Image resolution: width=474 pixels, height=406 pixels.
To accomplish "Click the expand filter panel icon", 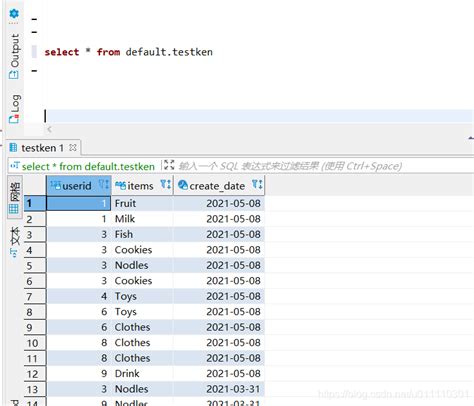I will tap(169, 165).
